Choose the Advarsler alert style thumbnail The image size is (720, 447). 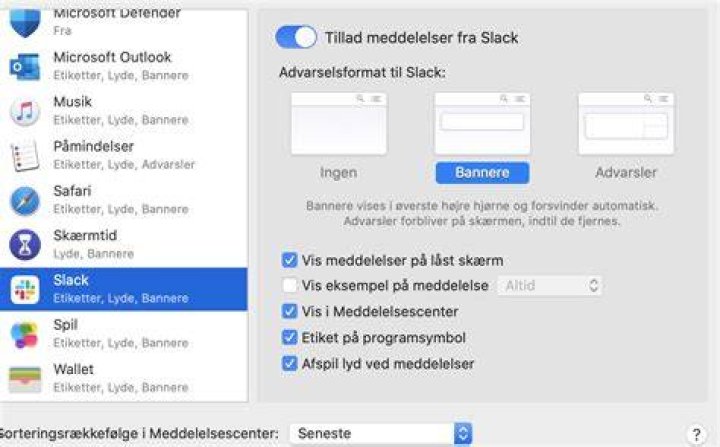click(x=626, y=124)
